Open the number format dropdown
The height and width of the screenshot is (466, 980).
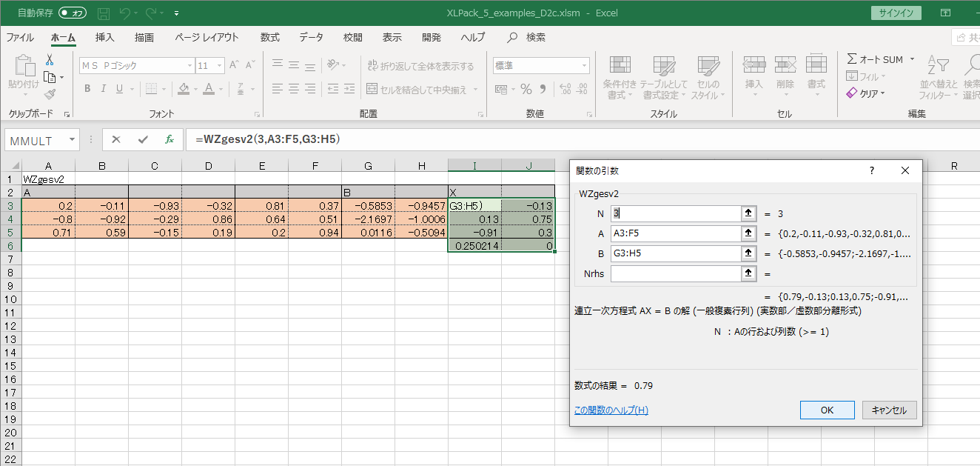coord(584,66)
